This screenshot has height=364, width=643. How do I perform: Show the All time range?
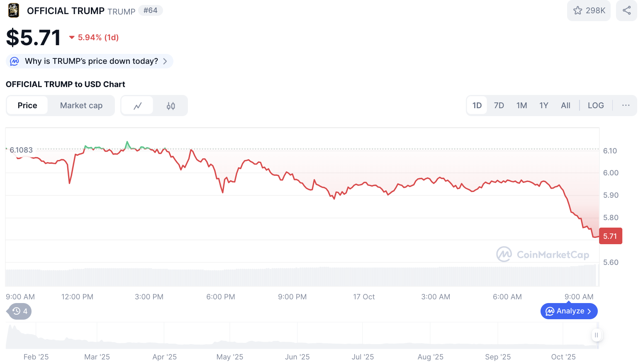coord(565,105)
